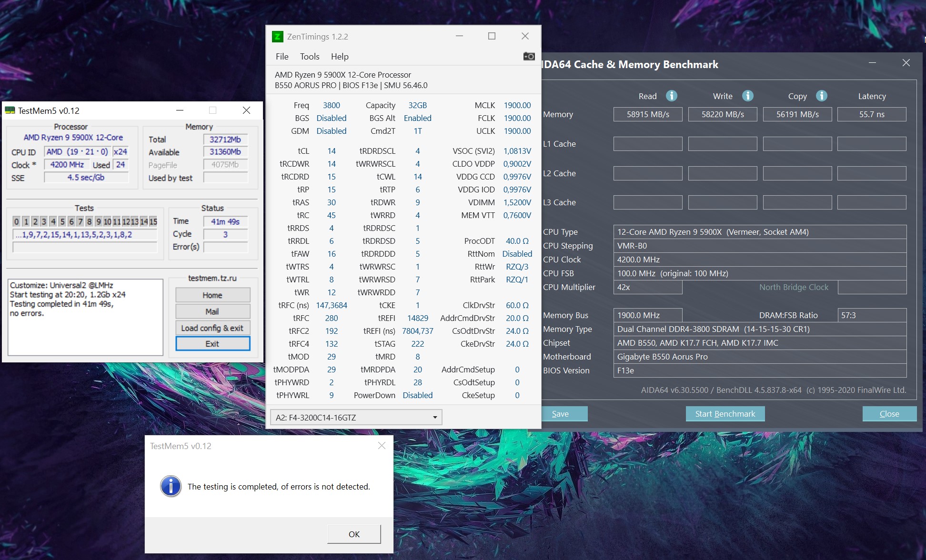This screenshot has height=560, width=926.
Task: Click the TestMem5 log text area
Action: 86,317
